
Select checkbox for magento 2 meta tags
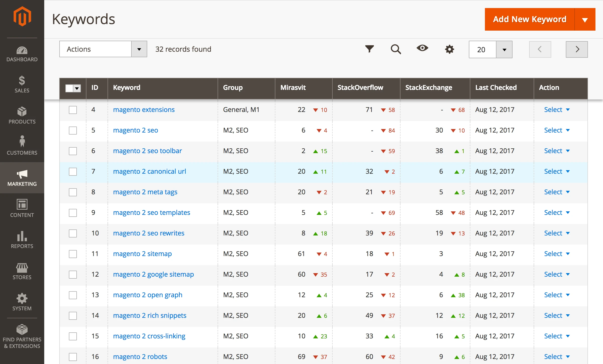(x=73, y=192)
